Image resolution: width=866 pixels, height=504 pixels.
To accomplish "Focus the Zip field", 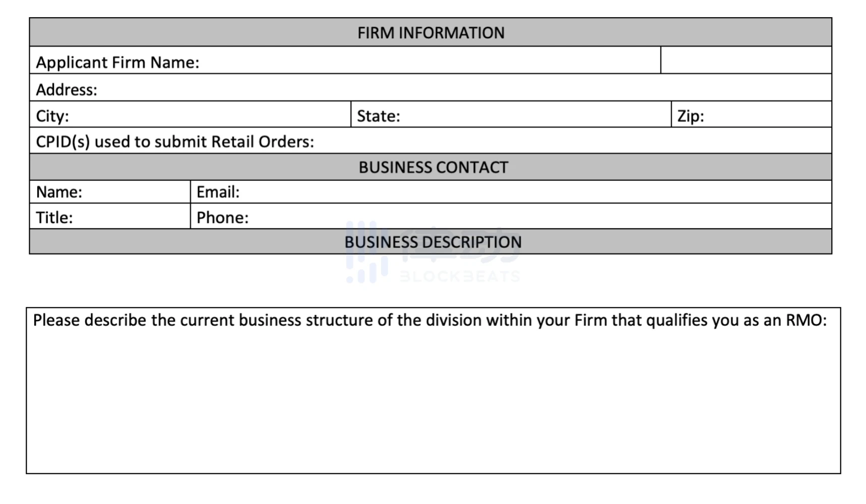I will 766,115.
